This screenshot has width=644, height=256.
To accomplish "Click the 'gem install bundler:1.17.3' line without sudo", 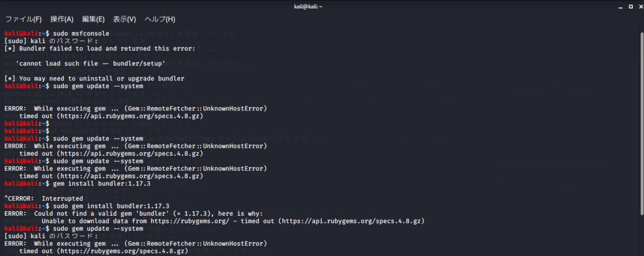I will click(x=77, y=184).
